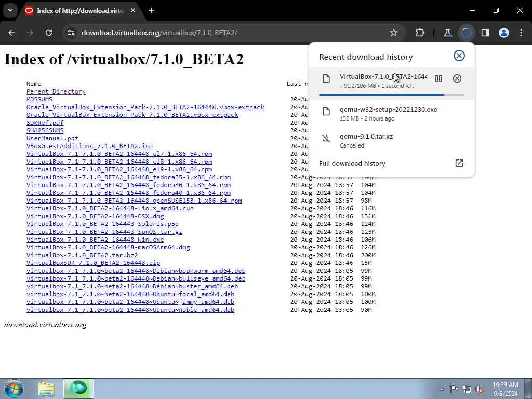Download the macOSArm64.dmg file

pyautogui.click(x=108, y=248)
